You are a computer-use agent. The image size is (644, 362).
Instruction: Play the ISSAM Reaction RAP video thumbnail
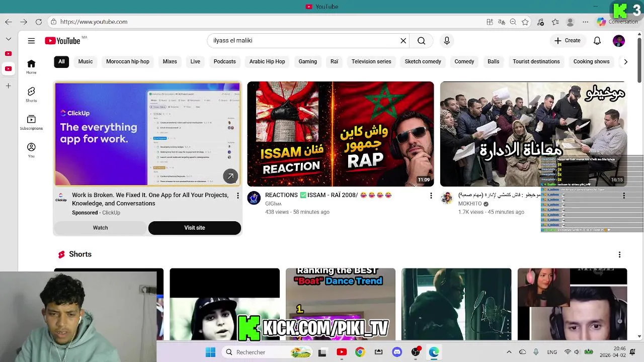pyautogui.click(x=340, y=134)
